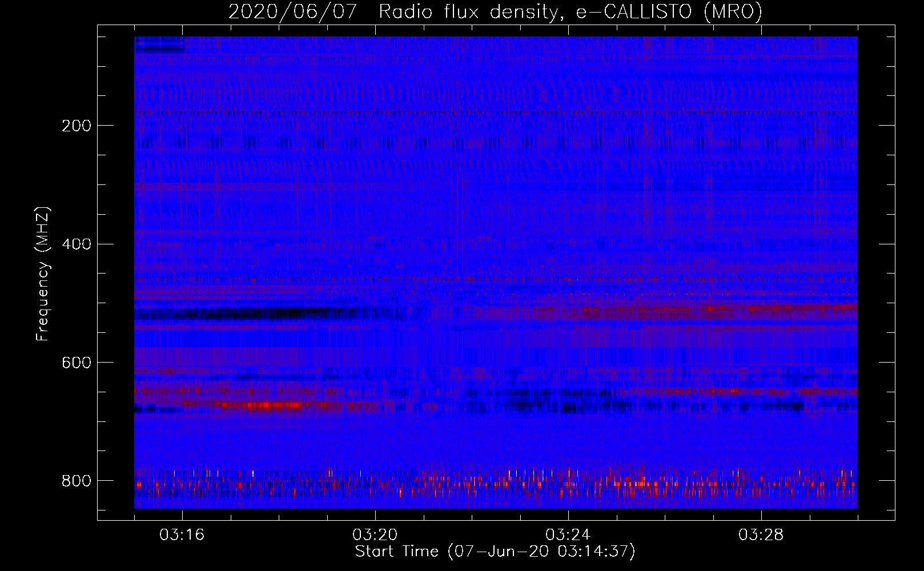924x571 pixels.
Task: Click the 'Frequency (MHZ)' axis label
Action: point(43,274)
